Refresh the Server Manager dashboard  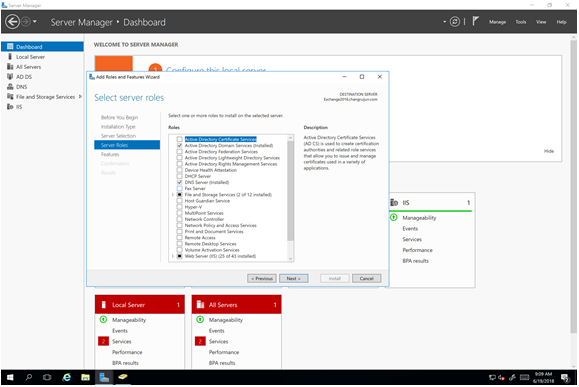click(455, 22)
